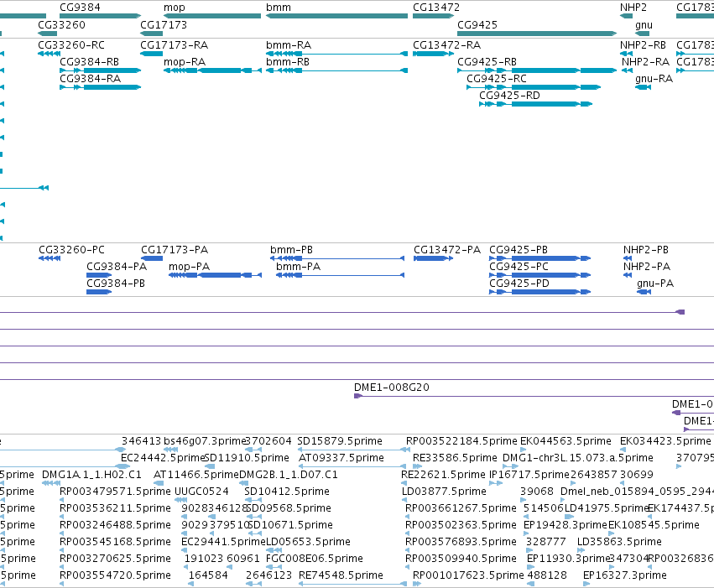Screen dimensions: 714x588
Task: Click EST EK044563.5prime
Action: pos(565,441)
